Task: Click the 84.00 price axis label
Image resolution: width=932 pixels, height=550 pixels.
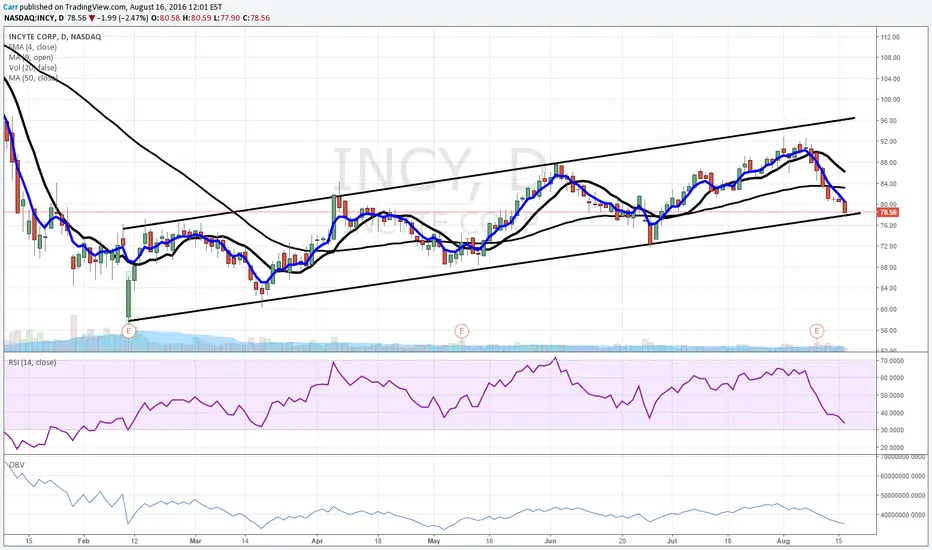Action: (890, 183)
